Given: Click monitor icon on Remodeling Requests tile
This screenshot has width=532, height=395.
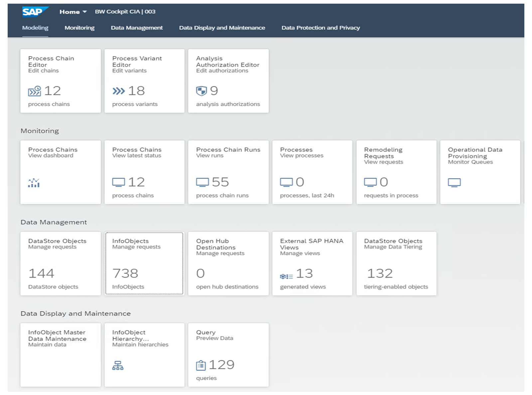Looking at the screenshot, I should [x=370, y=182].
